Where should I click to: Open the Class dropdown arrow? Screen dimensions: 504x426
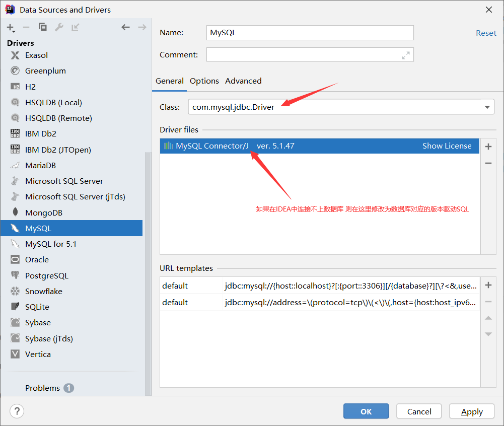(x=487, y=107)
